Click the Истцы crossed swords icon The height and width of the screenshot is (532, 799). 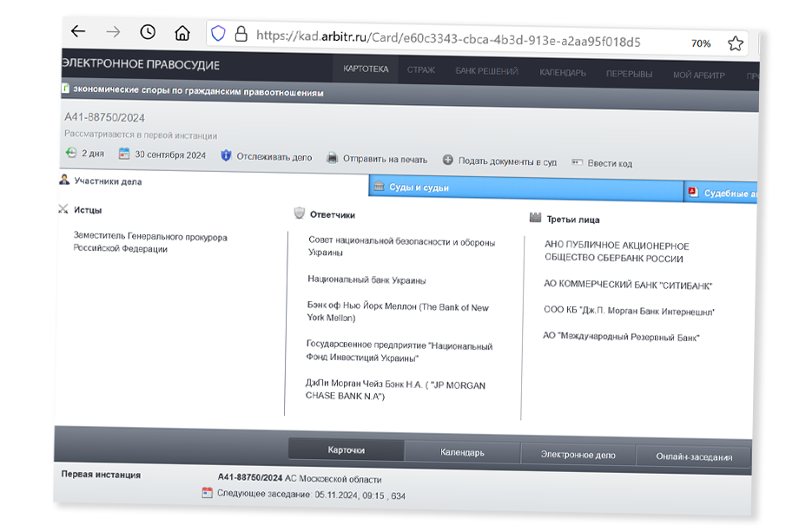pos(63,209)
